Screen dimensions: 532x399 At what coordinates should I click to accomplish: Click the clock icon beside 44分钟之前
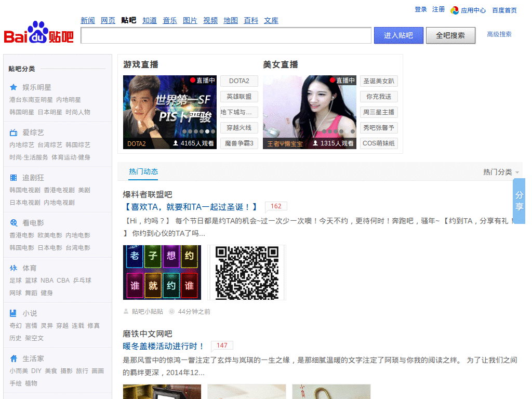[171, 312]
